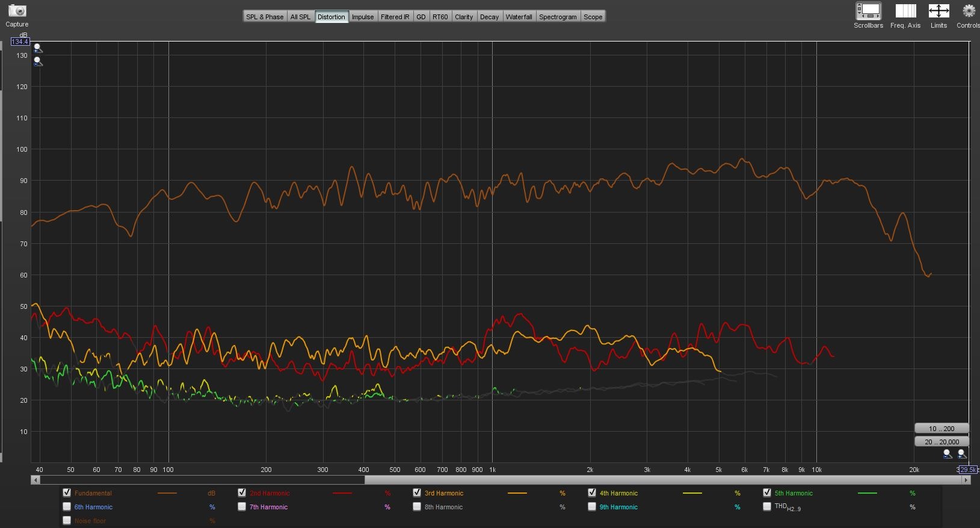Open the Controls gear icon
Screen dimensions: 980x528
969,11
